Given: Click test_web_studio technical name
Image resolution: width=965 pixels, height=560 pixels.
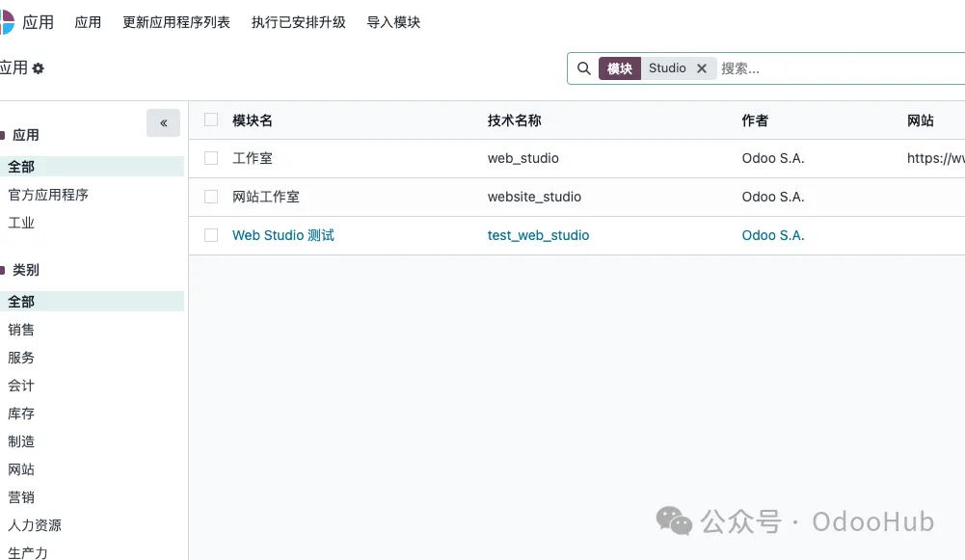Looking at the screenshot, I should pos(538,235).
